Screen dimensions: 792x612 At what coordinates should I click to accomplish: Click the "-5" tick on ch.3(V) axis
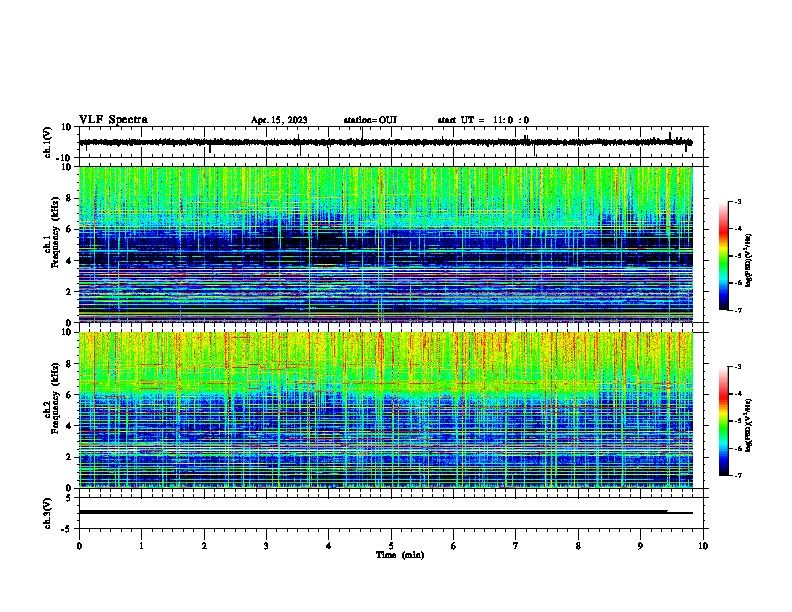tap(67, 529)
